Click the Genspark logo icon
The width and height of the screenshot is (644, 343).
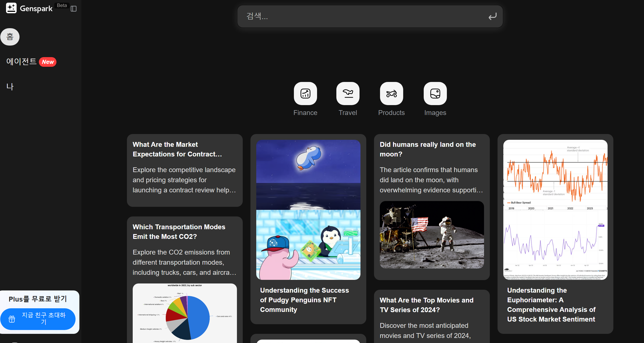coord(11,8)
